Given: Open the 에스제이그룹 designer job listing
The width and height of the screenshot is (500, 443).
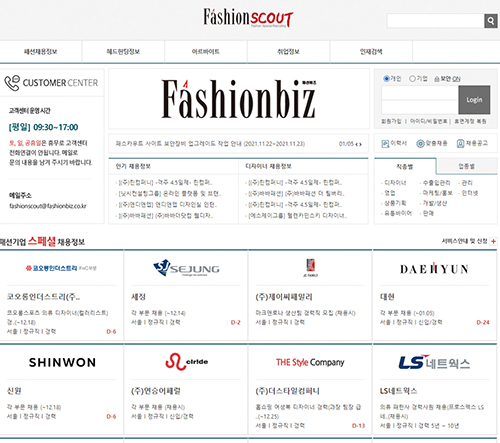Looking at the screenshot, I should (x=297, y=216).
